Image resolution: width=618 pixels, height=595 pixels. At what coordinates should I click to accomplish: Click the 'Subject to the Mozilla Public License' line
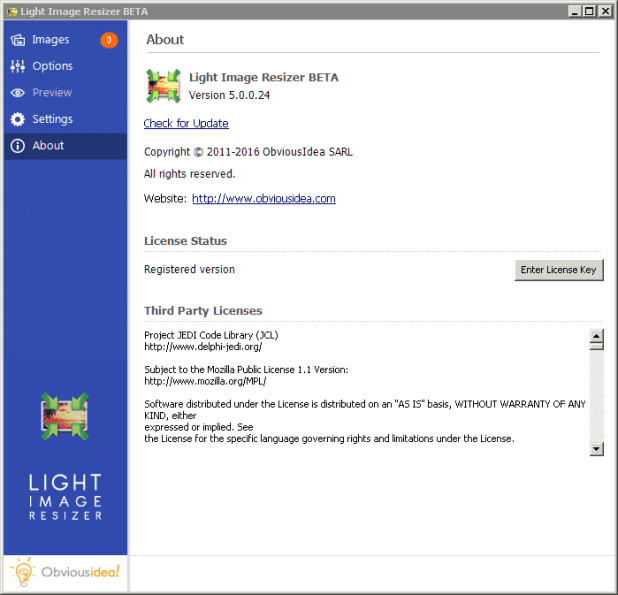coord(246,370)
